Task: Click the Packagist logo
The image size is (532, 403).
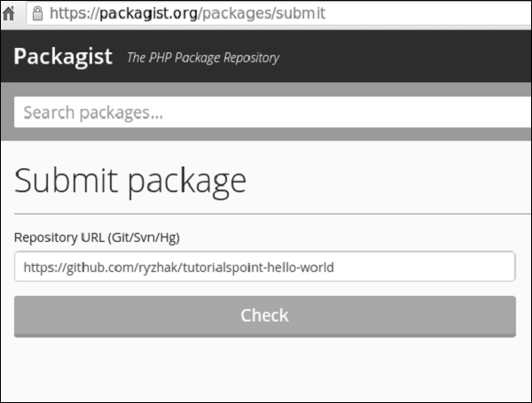Action: 63,57
